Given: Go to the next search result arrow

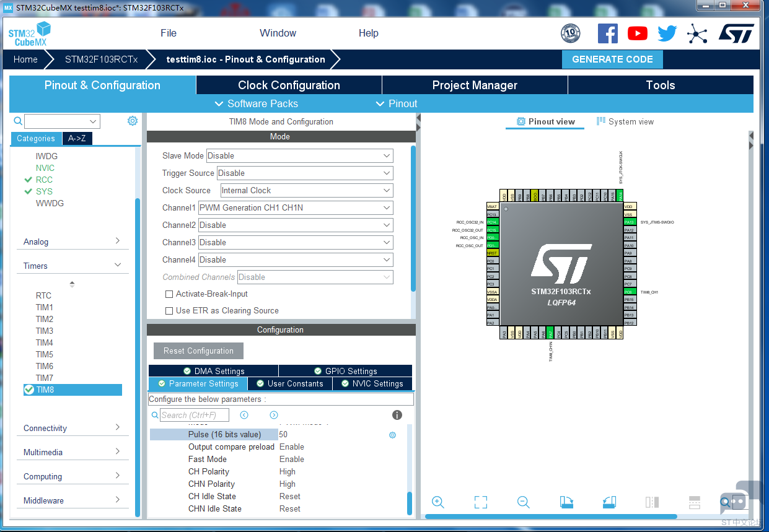Looking at the screenshot, I should pyautogui.click(x=274, y=415).
